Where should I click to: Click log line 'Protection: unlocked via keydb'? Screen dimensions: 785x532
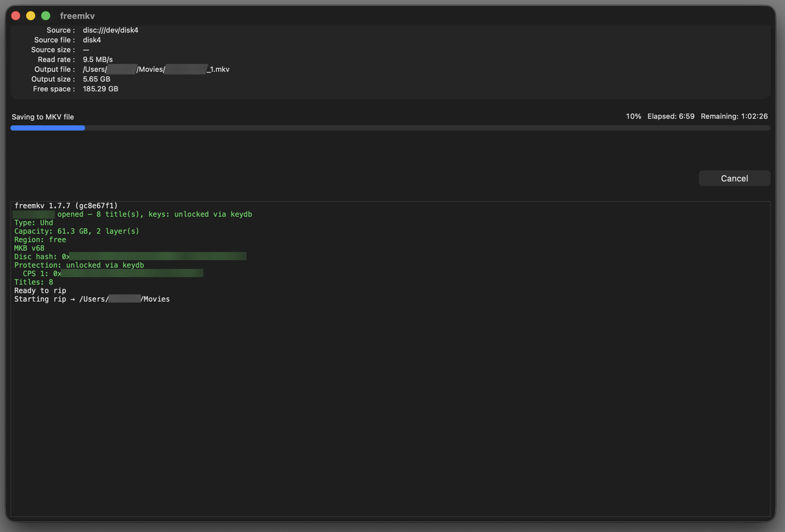click(79, 265)
